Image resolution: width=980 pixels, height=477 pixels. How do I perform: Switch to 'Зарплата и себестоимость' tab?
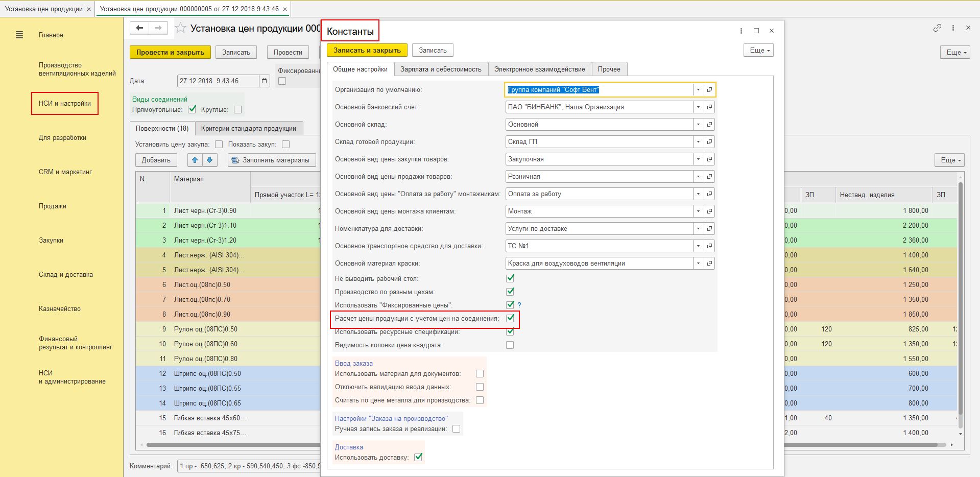[x=440, y=69]
